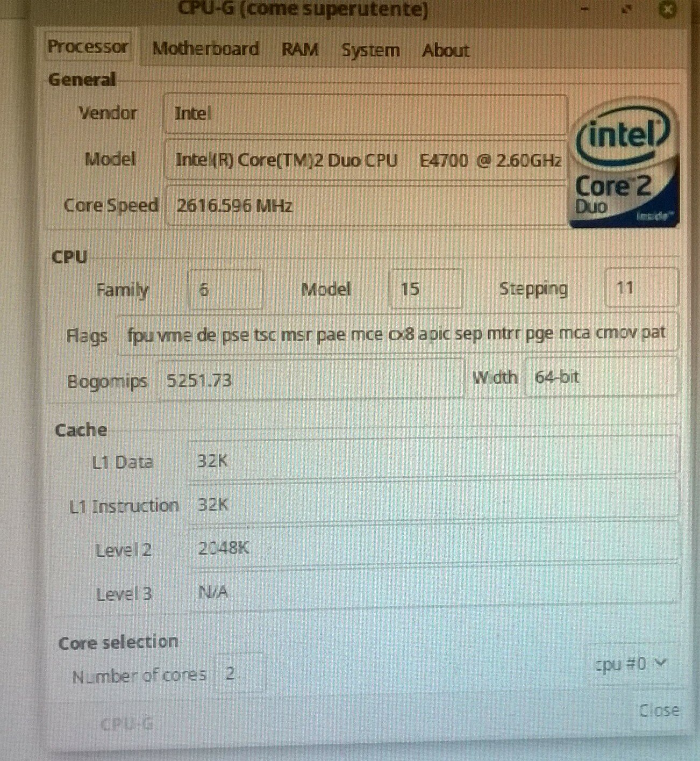Maximize the CPU-G window
The height and width of the screenshot is (761, 700).
626,9
